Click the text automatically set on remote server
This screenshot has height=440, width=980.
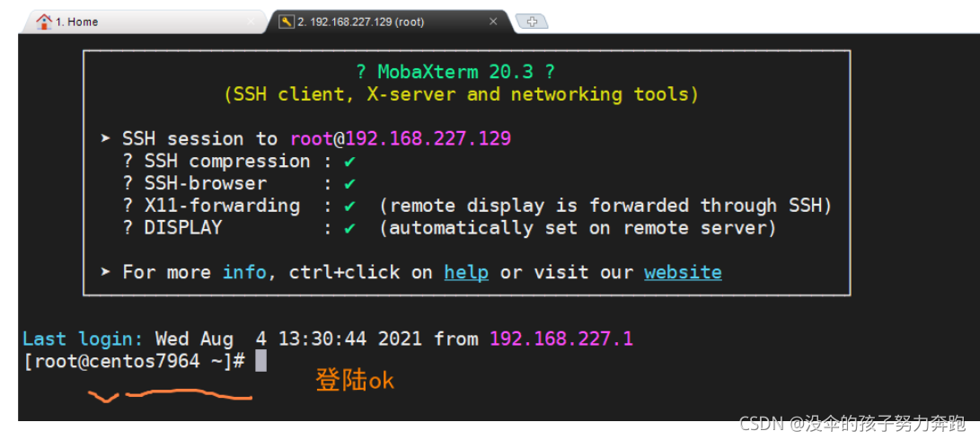(578, 228)
